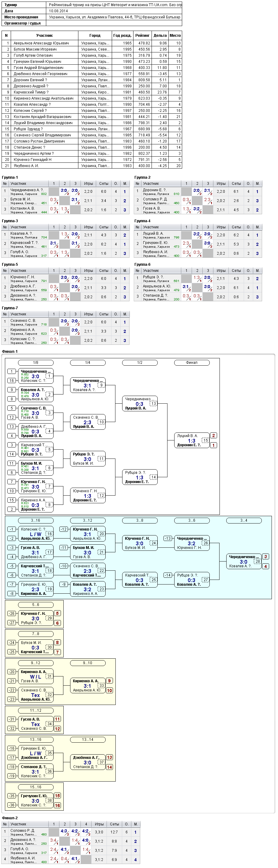Select the 1/8 round label in the bracket
The width and height of the screenshot is (278, 868).
click(x=36, y=363)
